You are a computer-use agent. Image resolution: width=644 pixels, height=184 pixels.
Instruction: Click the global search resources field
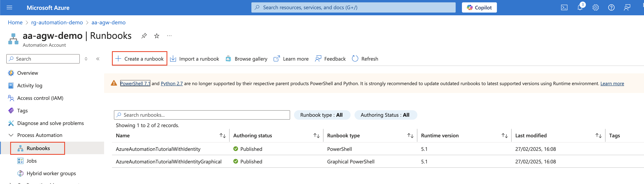point(353,7)
